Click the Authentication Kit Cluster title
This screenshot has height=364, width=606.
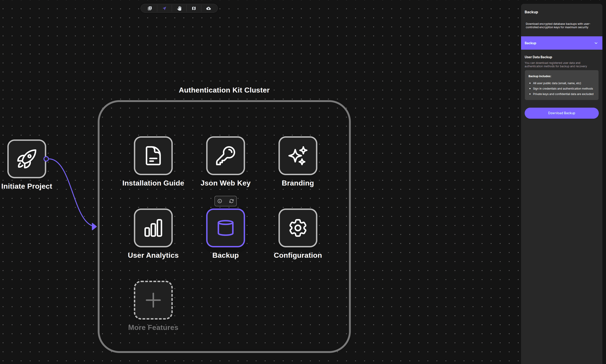224,90
